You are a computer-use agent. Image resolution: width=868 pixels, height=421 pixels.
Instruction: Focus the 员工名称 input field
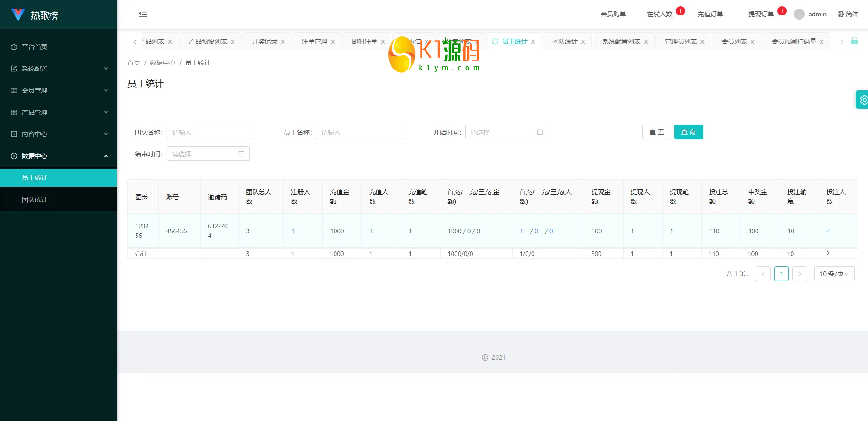click(360, 132)
